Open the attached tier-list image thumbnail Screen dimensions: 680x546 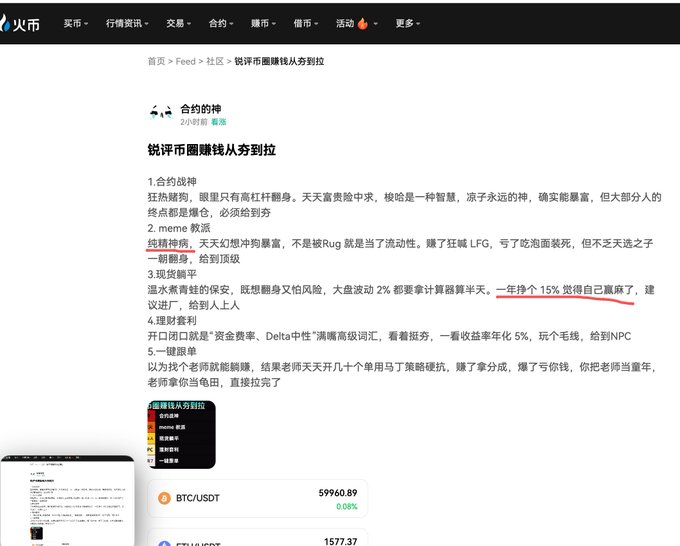pyautogui.click(x=181, y=435)
